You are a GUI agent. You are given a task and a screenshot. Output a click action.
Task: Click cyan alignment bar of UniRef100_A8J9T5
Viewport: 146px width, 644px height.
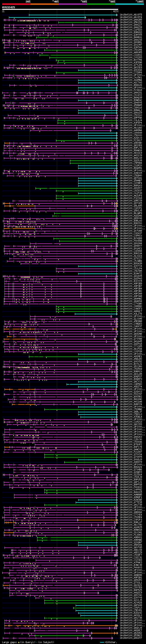coord(73,15)
